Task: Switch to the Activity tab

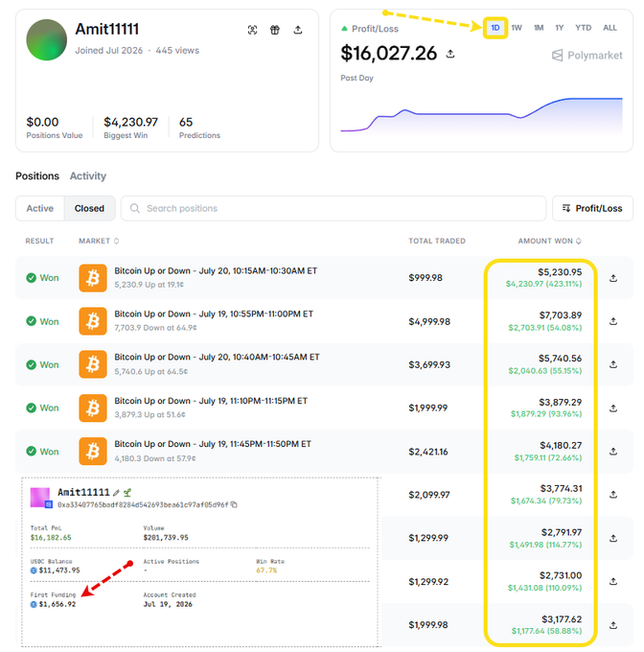Action: [x=88, y=175]
